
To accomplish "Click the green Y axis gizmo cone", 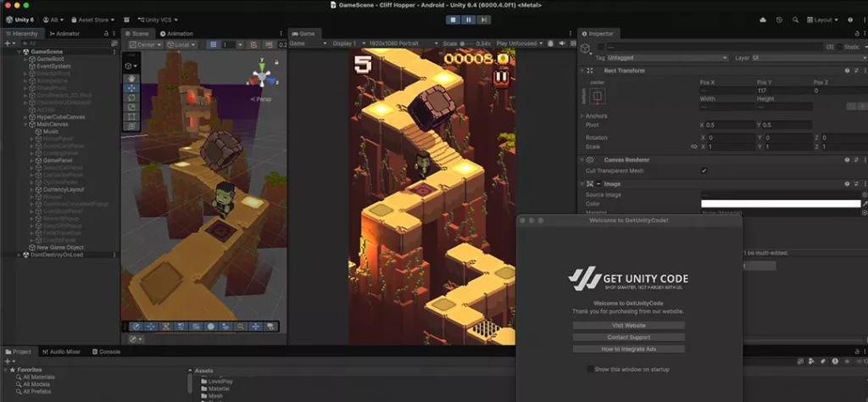I will [262, 65].
